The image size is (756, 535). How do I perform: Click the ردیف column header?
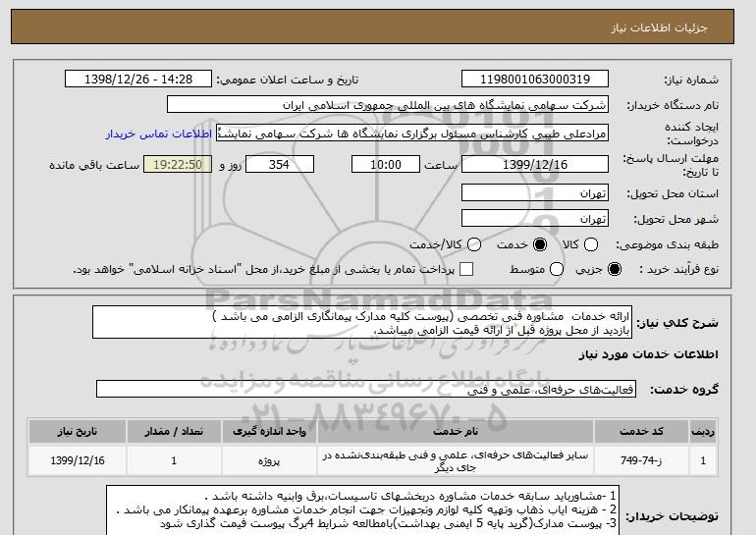703,431
